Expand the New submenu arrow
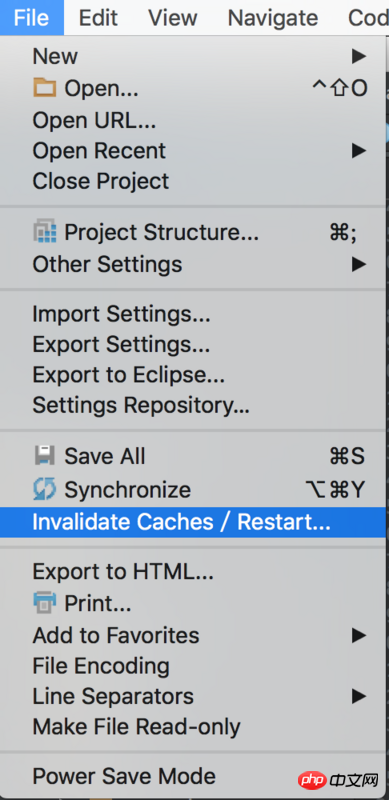389x800 pixels. coord(359,56)
